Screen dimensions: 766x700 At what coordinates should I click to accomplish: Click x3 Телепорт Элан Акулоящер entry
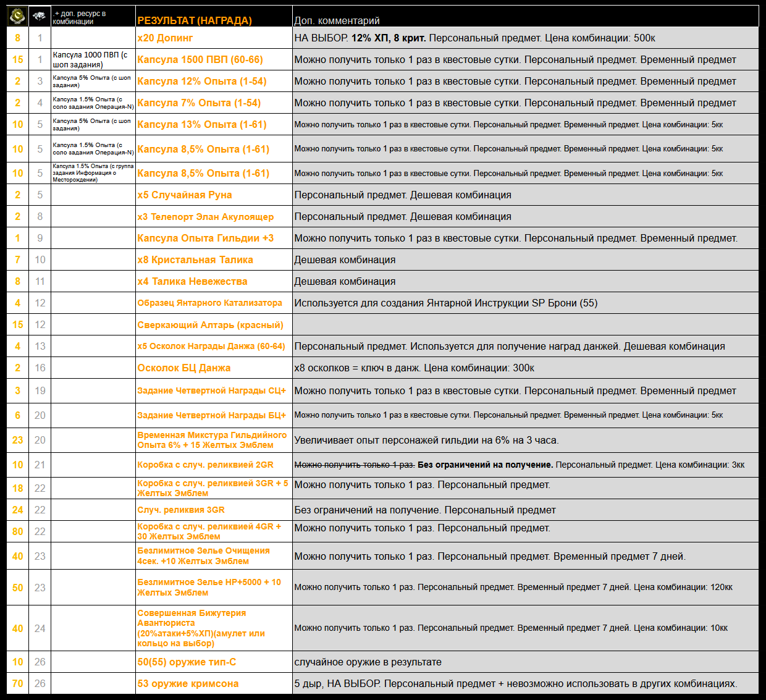click(206, 216)
